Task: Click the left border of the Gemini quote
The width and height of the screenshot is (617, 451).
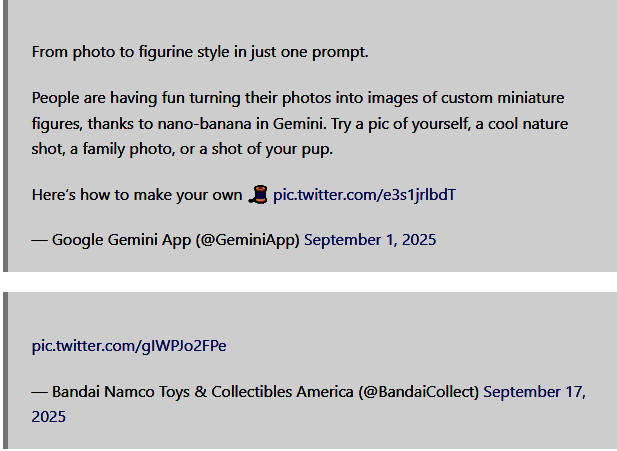Action: (x=6, y=135)
